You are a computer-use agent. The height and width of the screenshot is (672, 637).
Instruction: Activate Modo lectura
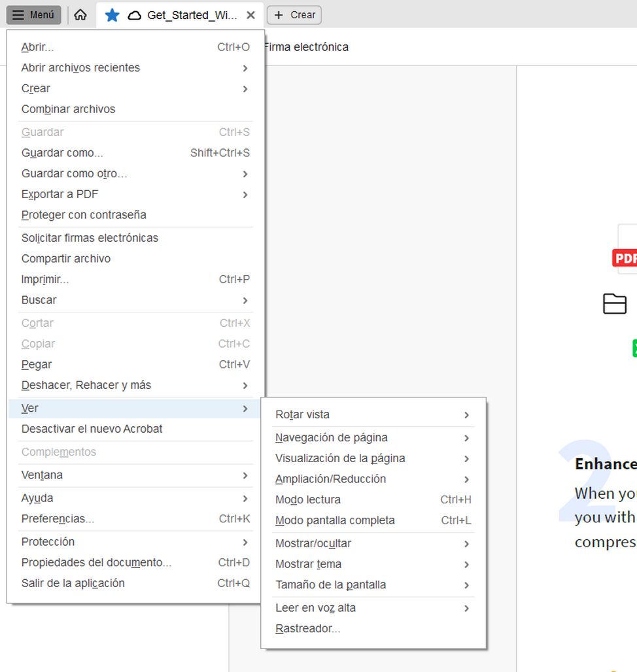point(373,499)
